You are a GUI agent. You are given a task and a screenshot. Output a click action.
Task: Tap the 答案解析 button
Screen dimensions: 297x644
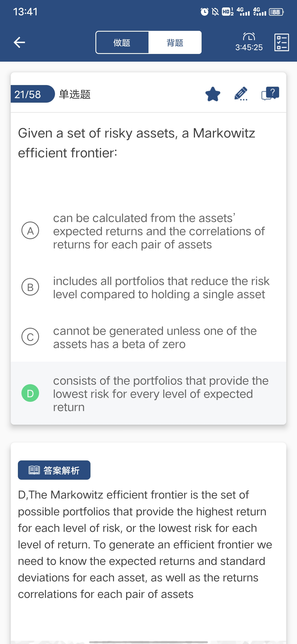click(x=54, y=470)
